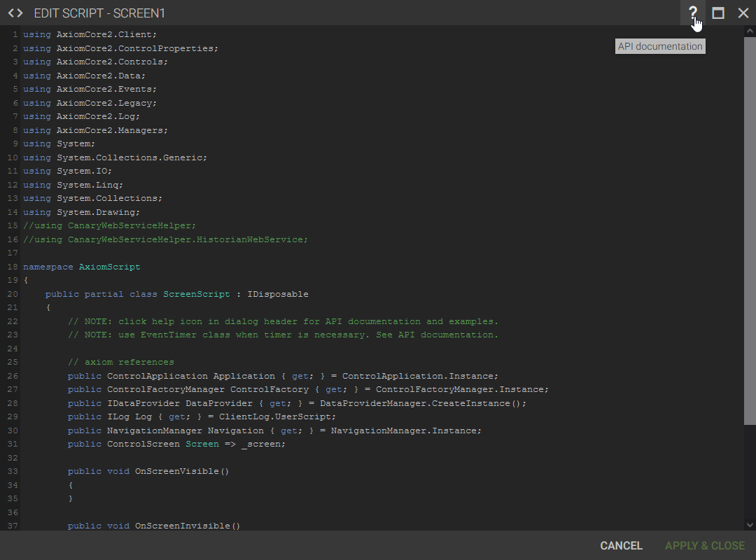
Task: Click line number 17 in gutter
Action: 13,253
